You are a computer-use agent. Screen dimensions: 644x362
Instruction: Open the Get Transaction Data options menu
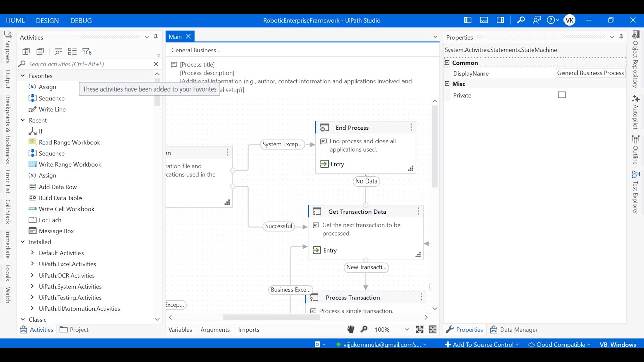[418, 211]
